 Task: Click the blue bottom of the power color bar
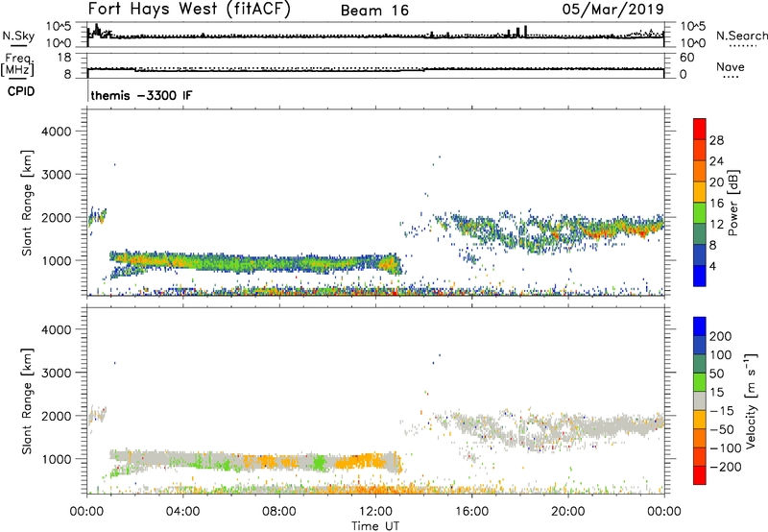click(x=700, y=276)
